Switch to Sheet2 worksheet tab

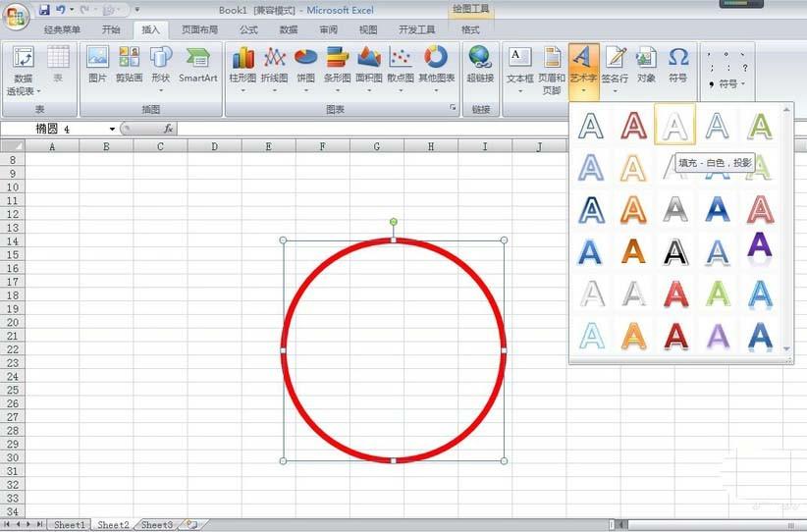[x=112, y=525]
